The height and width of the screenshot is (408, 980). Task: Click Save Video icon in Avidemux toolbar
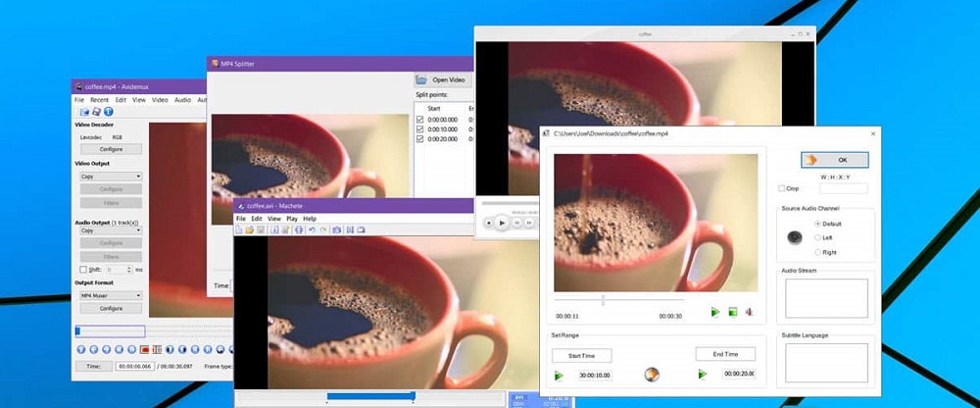pos(96,112)
